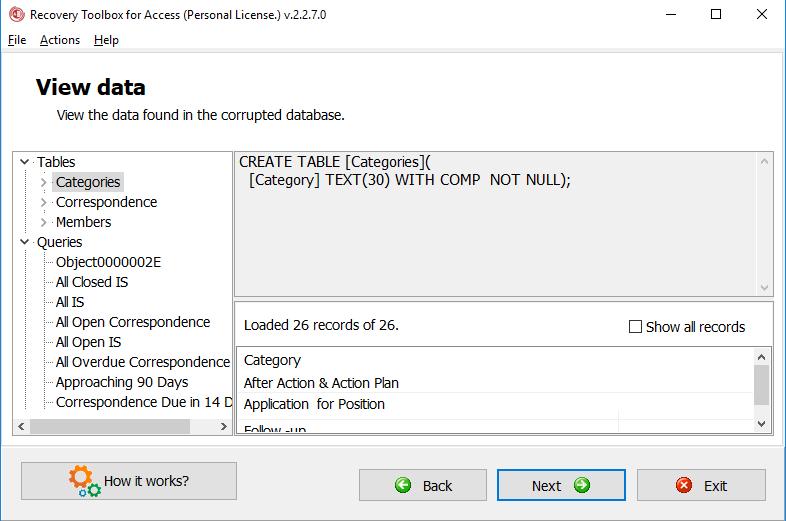Select the All Open Correspondence query
The image size is (786, 521).
pos(133,322)
